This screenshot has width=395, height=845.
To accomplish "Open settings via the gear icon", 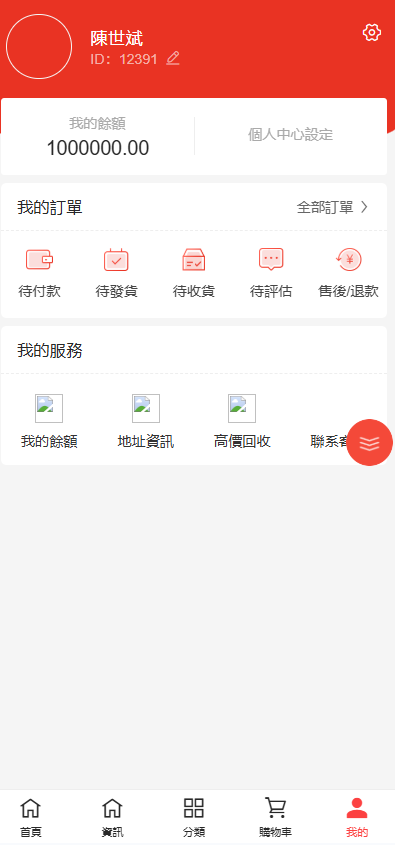I will click(372, 32).
